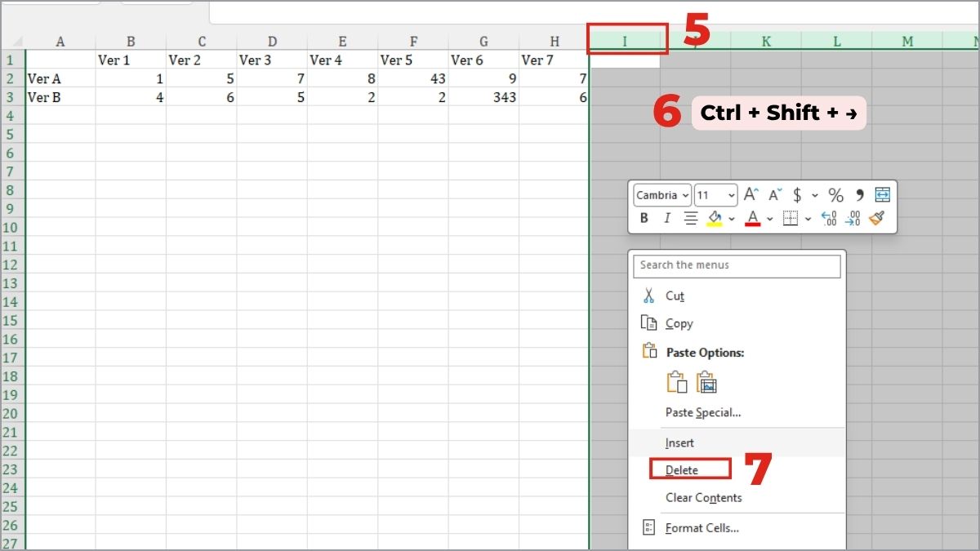
Task: Toggle Italic in the mini toolbar
Action: click(667, 219)
